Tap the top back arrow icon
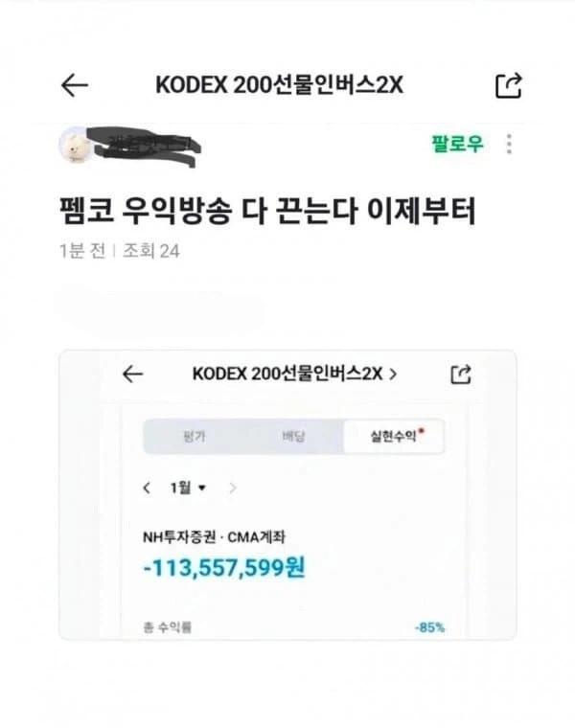Screen dimensions: 575x728 pyautogui.click(x=75, y=85)
